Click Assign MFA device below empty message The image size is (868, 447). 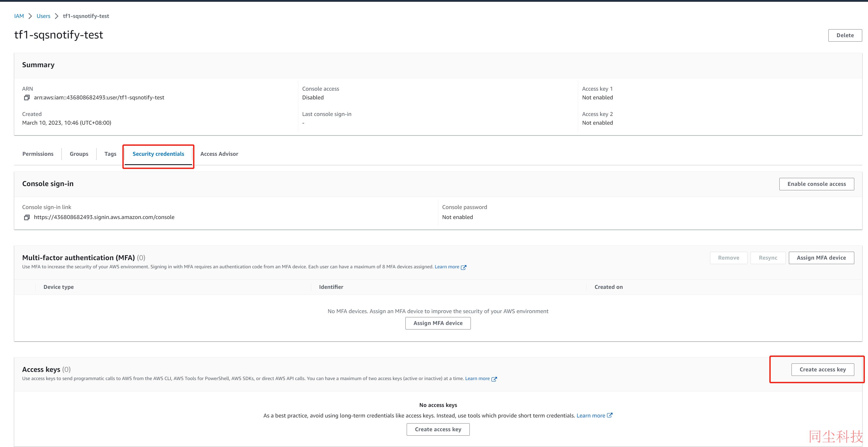tap(438, 323)
